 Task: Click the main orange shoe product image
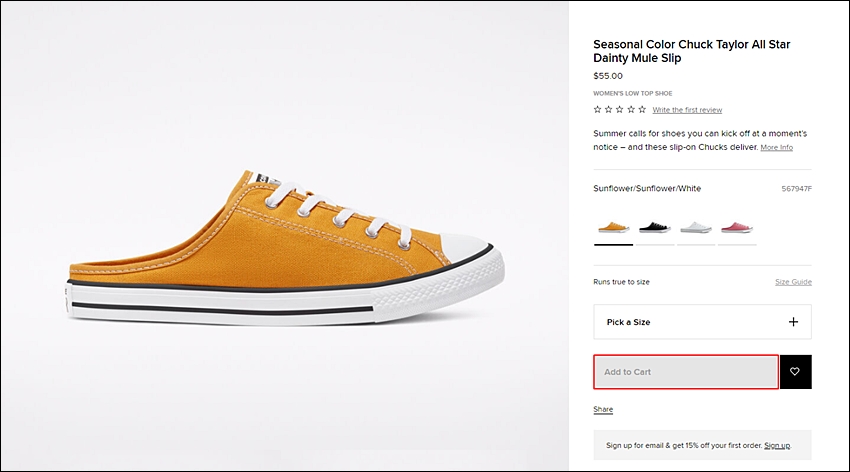click(286, 248)
